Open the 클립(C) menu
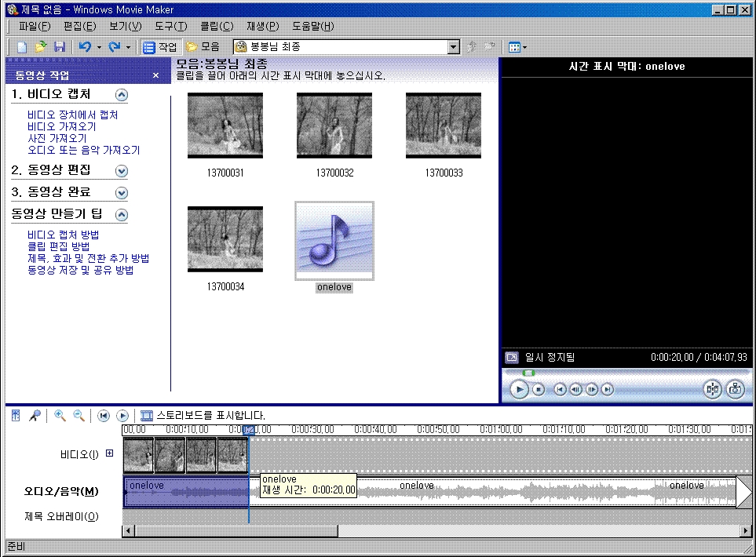 (x=217, y=26)
